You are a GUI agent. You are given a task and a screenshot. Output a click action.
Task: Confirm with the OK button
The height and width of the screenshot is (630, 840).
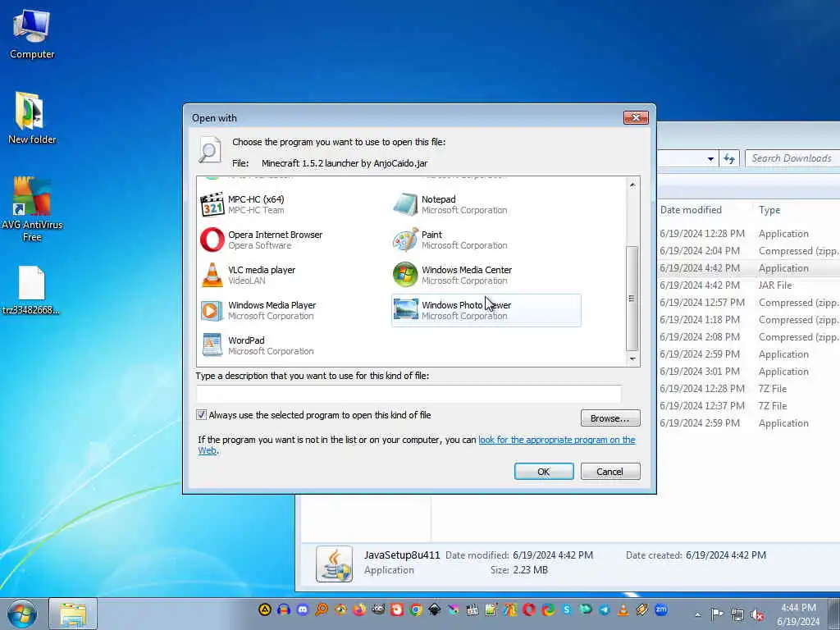pos(544,472)
